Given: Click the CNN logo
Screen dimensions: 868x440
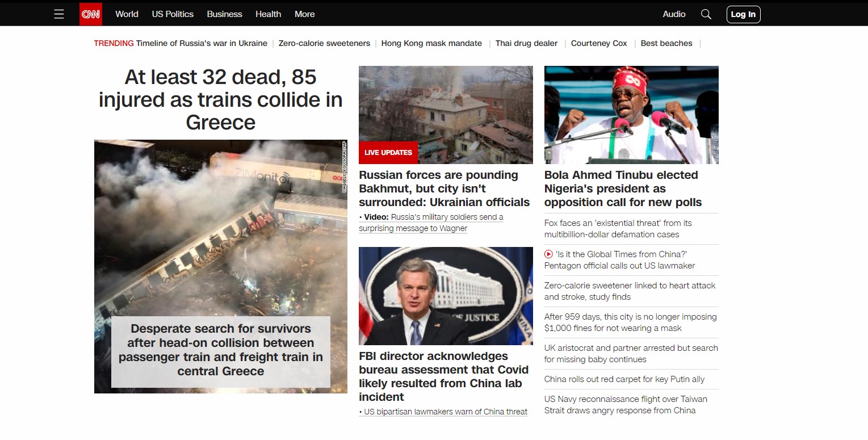Looking at the screenshot, I should 90,14.
